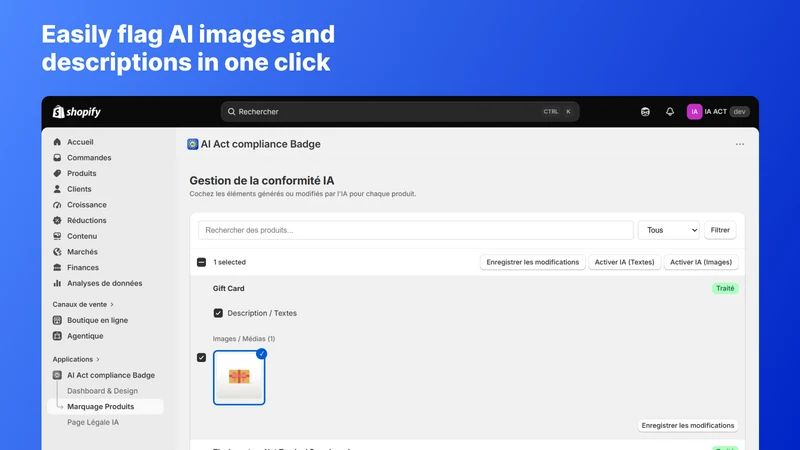Click the Clients person icon
Image resolution: width=800 pixels, height=450 pixels.
pyautogui.click(x=57, y=189)
